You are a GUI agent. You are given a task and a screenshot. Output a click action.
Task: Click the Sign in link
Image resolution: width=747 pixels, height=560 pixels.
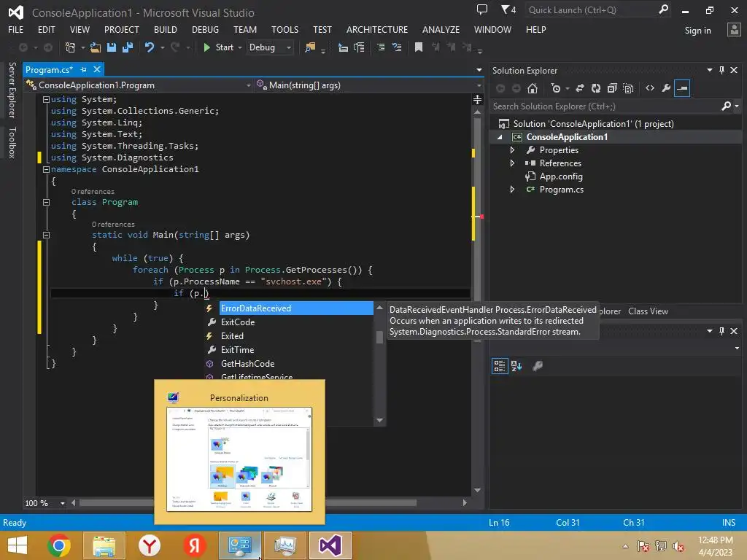(697, 31)
